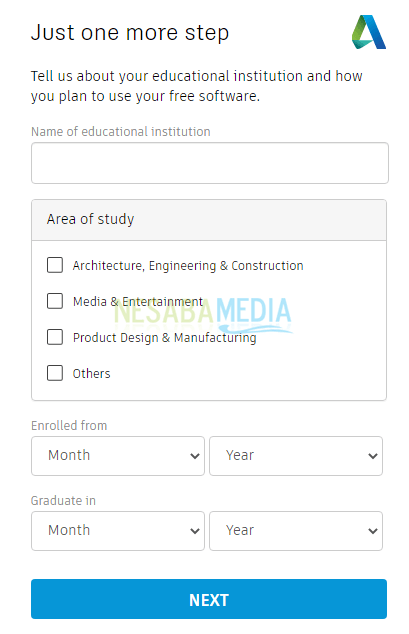
Task: Click the Media & Entertainment label text
Action: [x=138, y=302]
